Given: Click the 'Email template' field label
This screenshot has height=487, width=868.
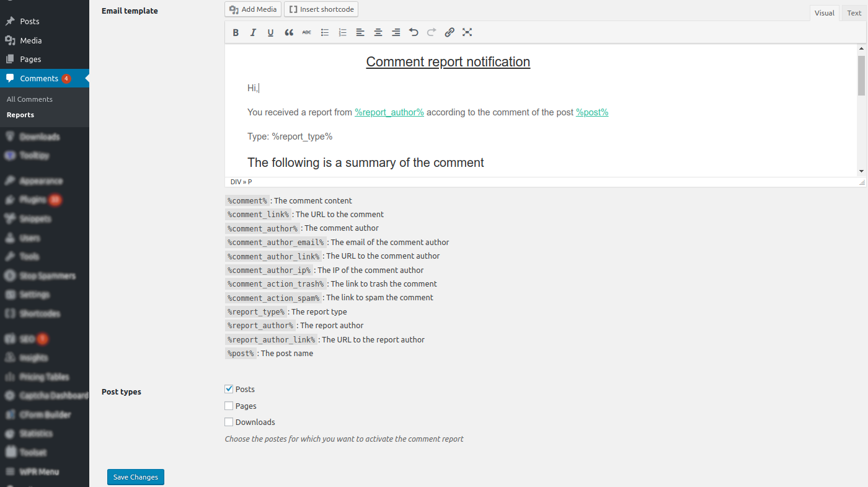Looking at the screenshot, I should 130,11.
